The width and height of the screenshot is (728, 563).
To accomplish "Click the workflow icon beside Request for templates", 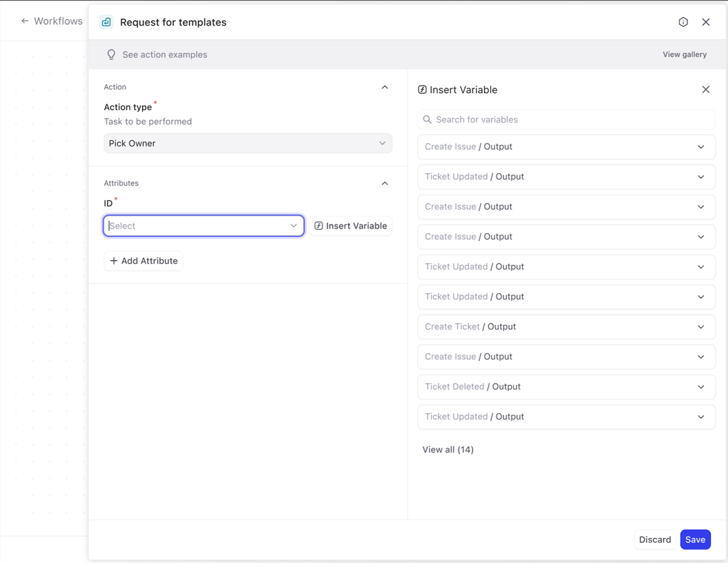I will click(x=106, y=22).
